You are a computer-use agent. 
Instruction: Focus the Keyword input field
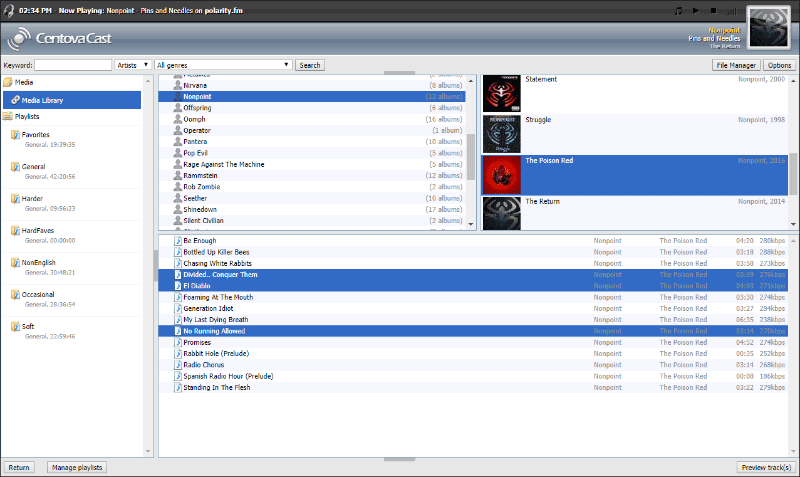click(x=73, y=65)
